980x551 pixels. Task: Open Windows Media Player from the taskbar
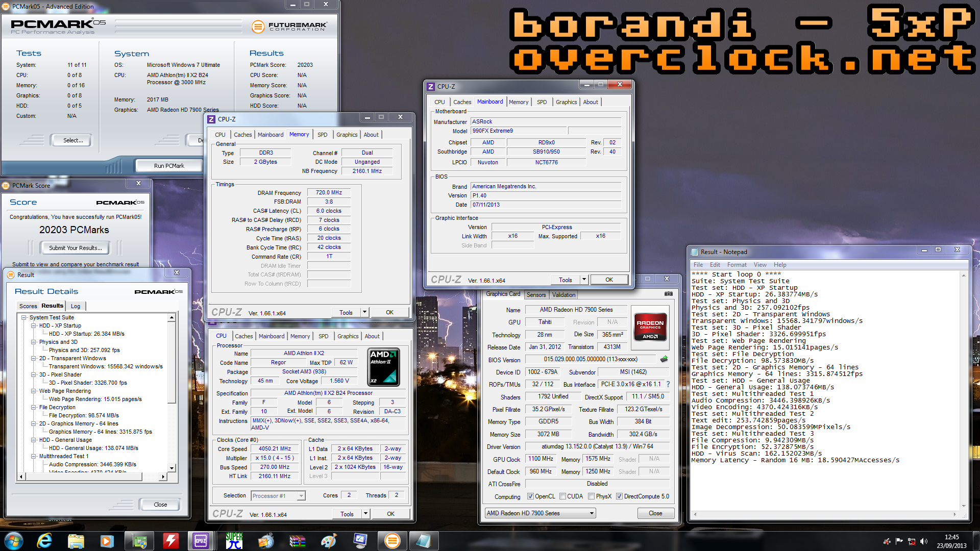107,541
